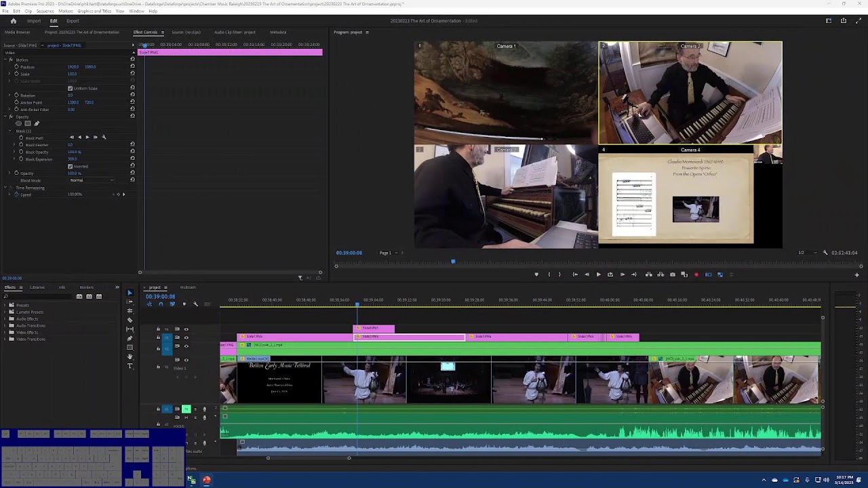Select the Selection tool in the Tools panel
The image size is (868, 488).
click(130, 293)
